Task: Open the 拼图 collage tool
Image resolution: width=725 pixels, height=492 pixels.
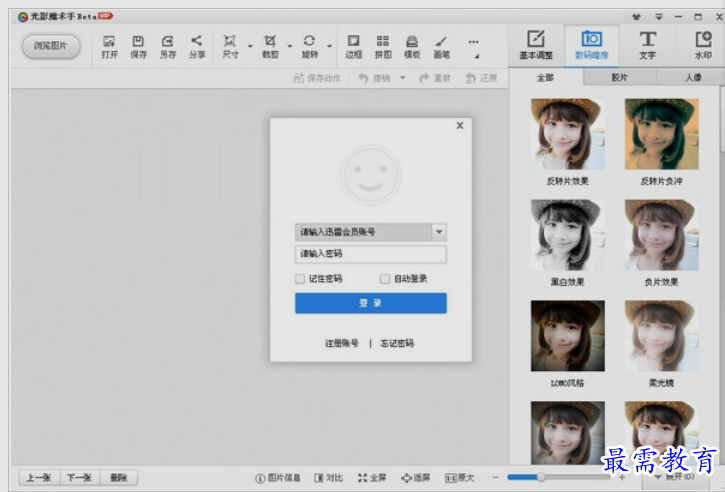Action: coord(382,47)
